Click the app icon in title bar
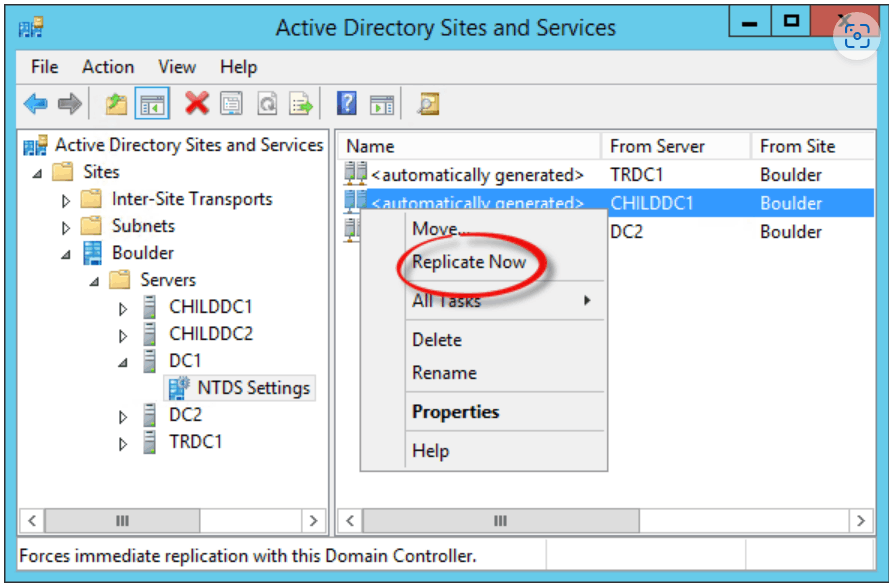 [x=31, y=27]
